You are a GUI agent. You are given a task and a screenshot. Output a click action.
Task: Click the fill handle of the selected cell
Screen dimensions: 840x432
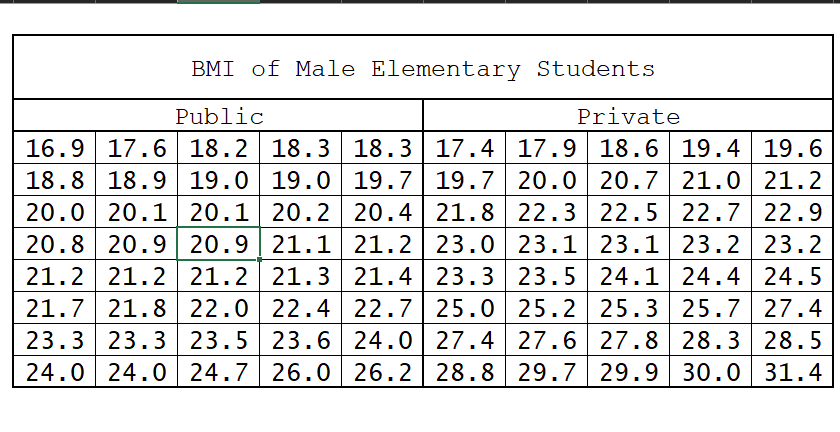260,260
